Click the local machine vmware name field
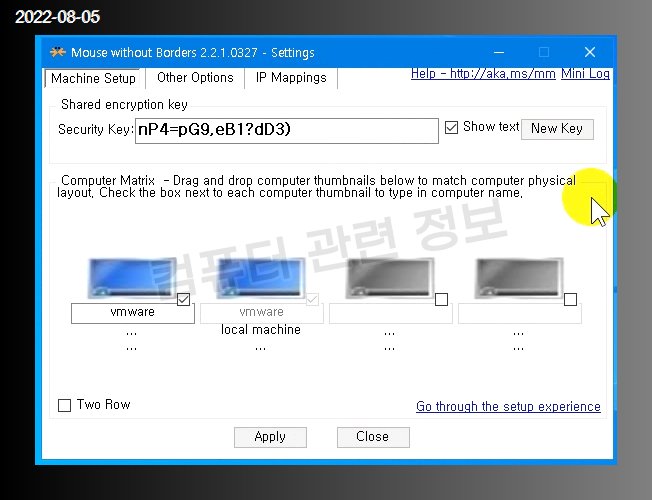This screenshot has width=652, height=500. coord(262,313)
